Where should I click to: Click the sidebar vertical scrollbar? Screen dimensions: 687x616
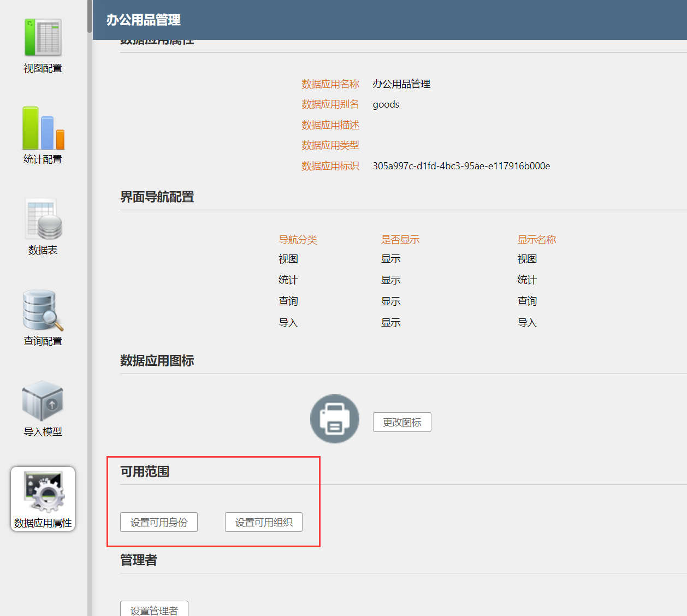click(x=90, y=16)
